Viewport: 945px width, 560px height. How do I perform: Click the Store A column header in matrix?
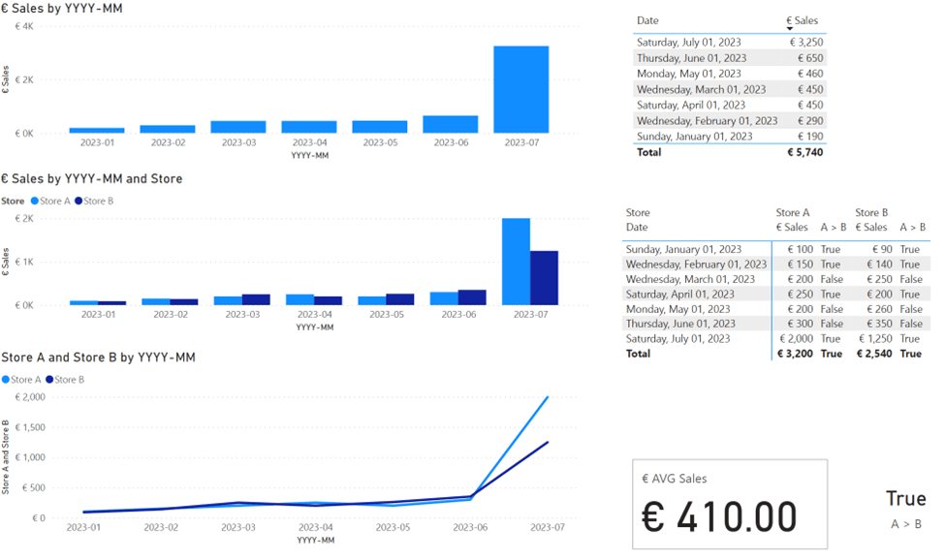click(x=793, y=212)
